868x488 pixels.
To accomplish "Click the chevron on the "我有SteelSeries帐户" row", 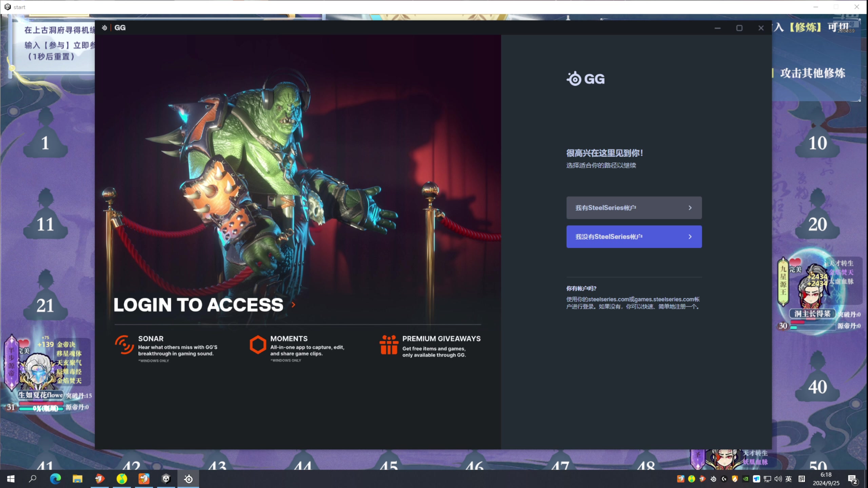I will (690, 208).
